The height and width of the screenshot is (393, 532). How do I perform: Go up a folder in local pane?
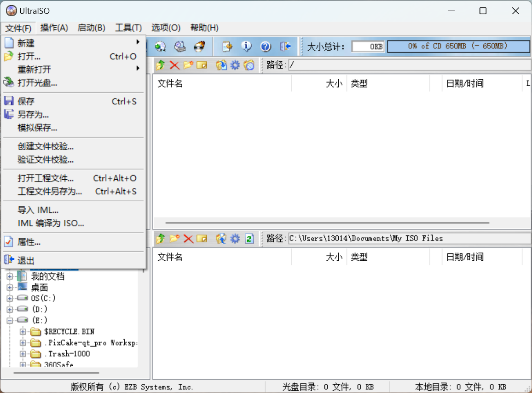[x=161, y=239]
